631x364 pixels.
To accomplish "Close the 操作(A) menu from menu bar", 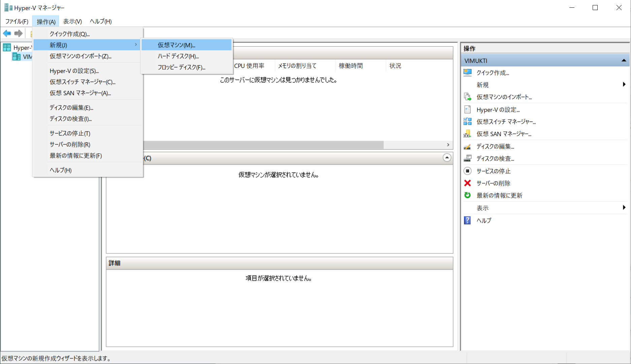I will tap(46, 21).
